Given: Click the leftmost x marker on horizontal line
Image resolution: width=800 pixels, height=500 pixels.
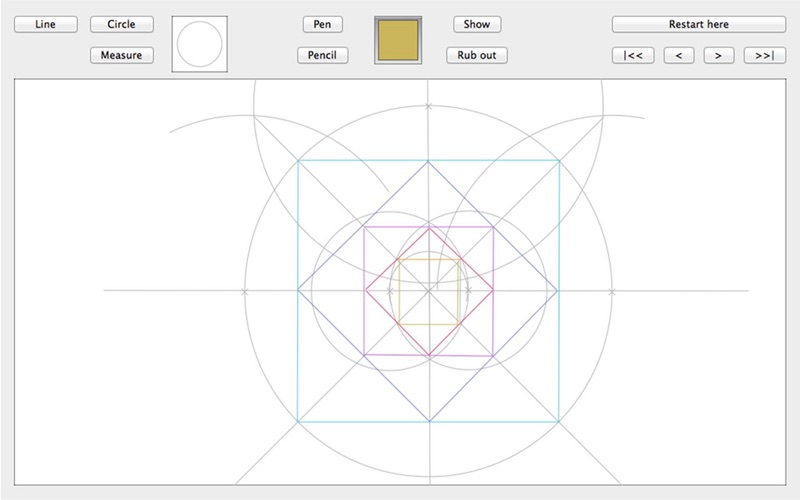Looking at the screenshot, I should 245,291.
